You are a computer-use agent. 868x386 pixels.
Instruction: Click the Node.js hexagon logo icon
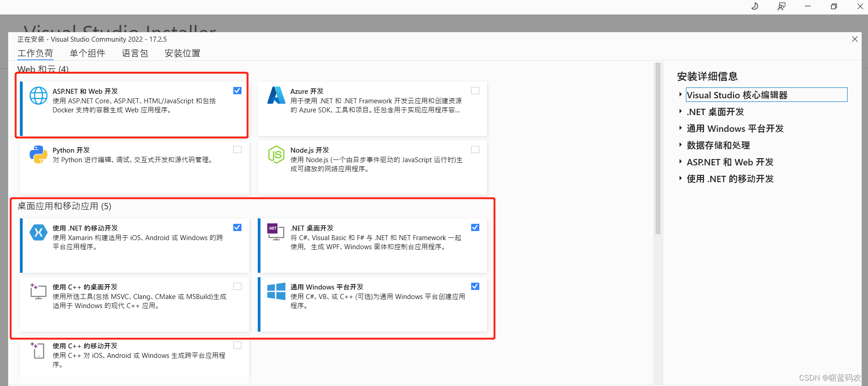276,154
